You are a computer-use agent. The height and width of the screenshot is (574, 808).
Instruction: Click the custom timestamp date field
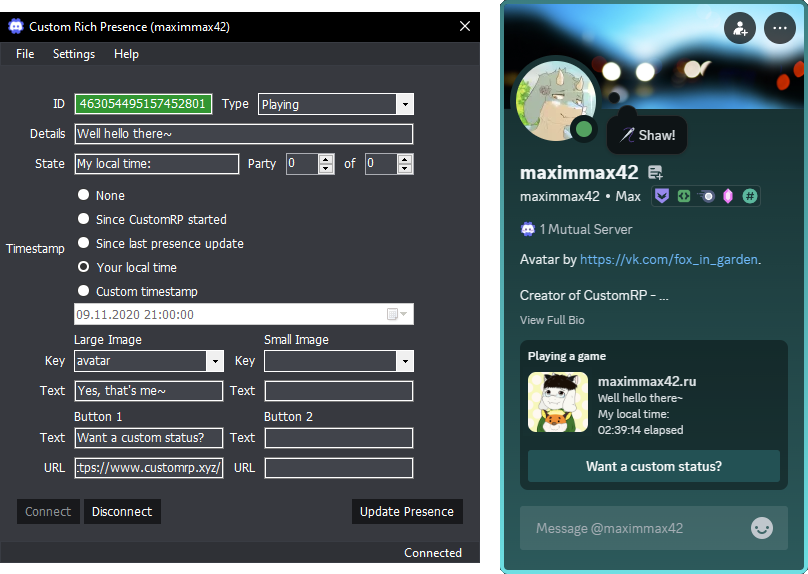click(x=244, y=314)
